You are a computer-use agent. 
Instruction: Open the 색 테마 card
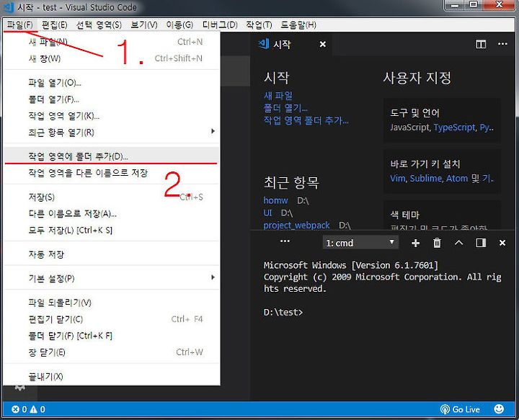442,215
